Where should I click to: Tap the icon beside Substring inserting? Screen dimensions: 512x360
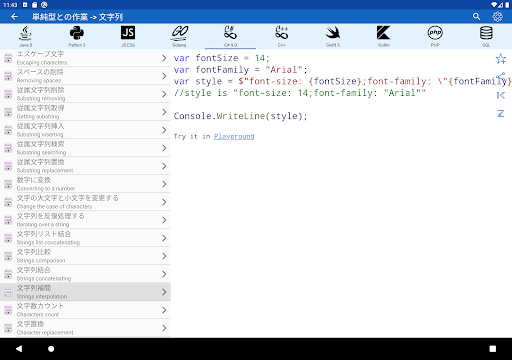(8, 130)
